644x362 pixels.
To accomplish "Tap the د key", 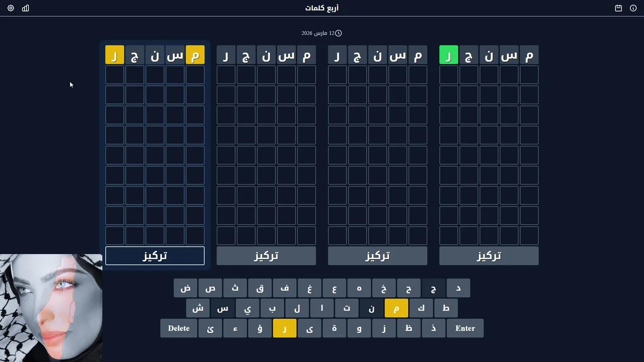I will [458, 288].
